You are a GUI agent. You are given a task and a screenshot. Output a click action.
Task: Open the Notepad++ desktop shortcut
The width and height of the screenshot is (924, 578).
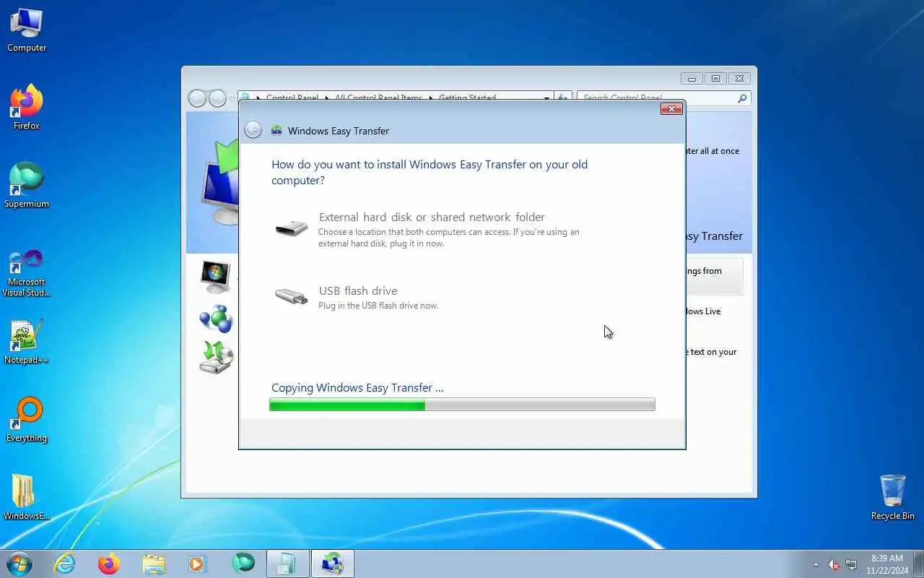[27, 342]
